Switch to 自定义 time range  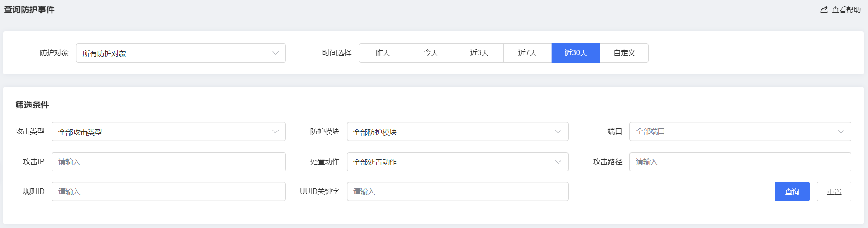click(624, 53)
